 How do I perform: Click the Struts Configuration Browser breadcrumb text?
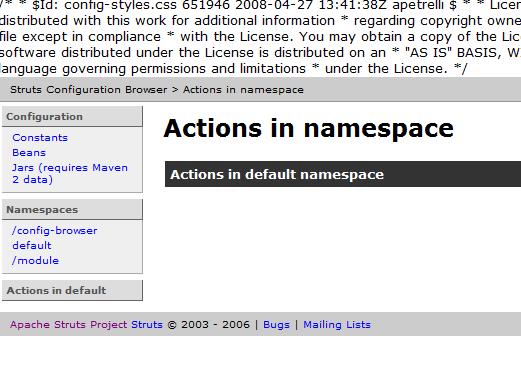click(88, 90)
